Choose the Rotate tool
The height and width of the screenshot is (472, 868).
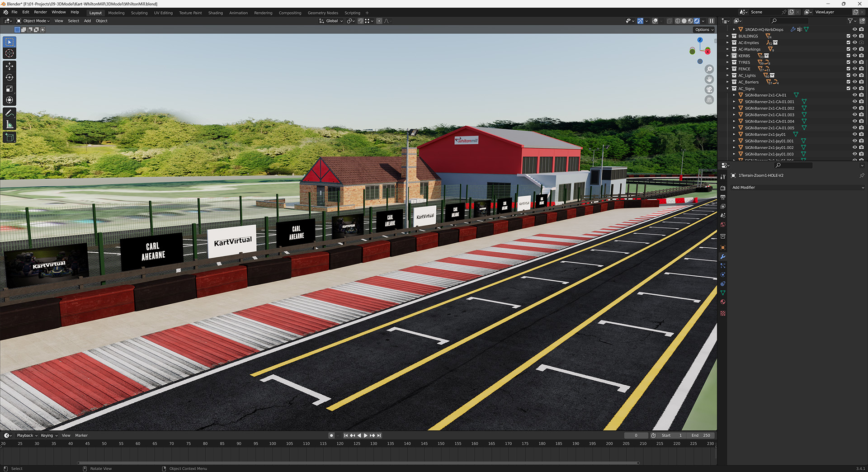click(9, 77)
